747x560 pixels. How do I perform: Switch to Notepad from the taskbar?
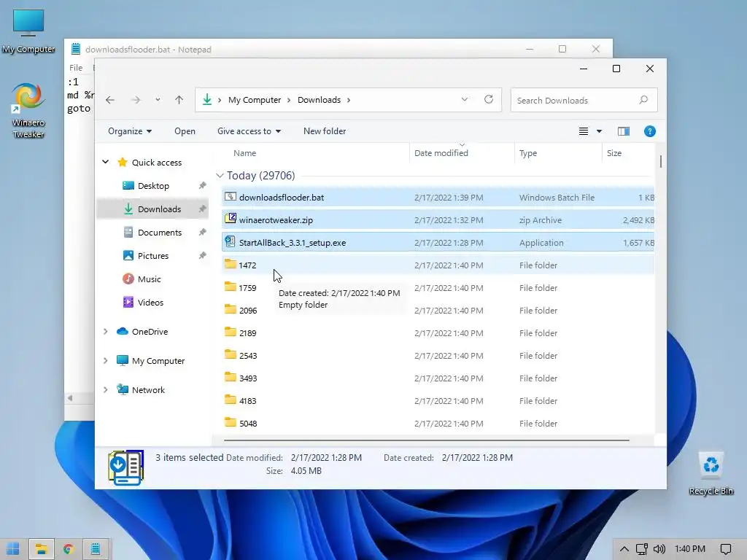pos(96,548)
